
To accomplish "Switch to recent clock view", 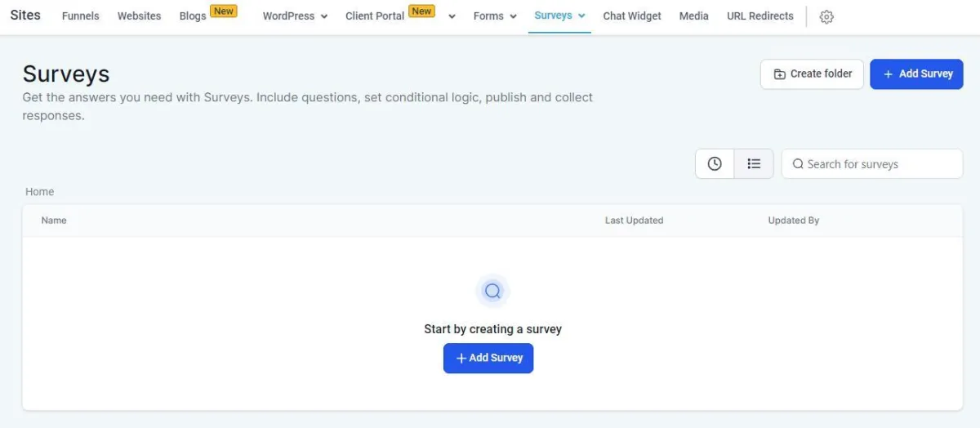I will pos(715,163).
